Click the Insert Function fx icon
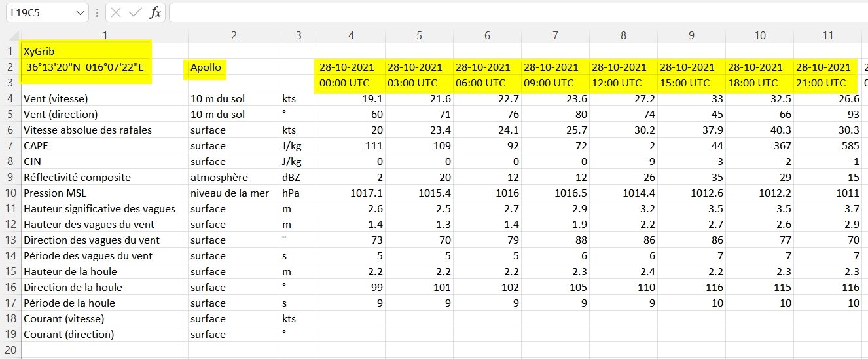This screenshot has height=359, width=868. (x=155, y=12)
